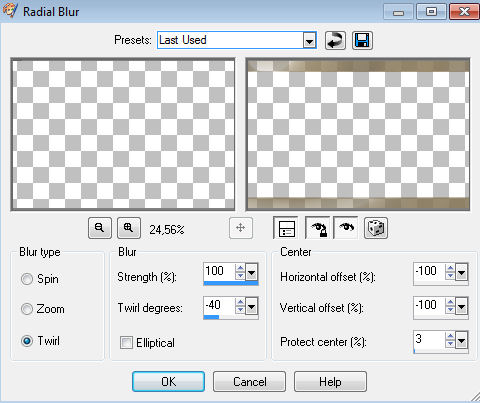Click the Protect center value field

429,340
